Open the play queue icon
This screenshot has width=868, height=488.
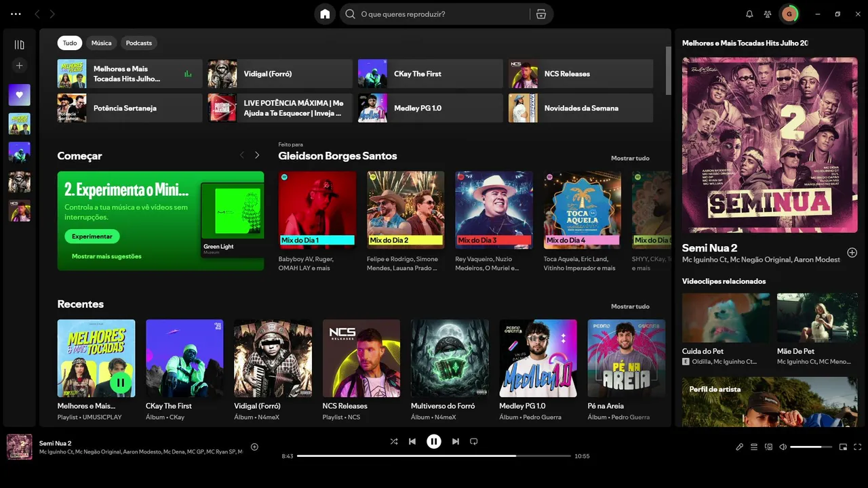click(x=754, y=447)
